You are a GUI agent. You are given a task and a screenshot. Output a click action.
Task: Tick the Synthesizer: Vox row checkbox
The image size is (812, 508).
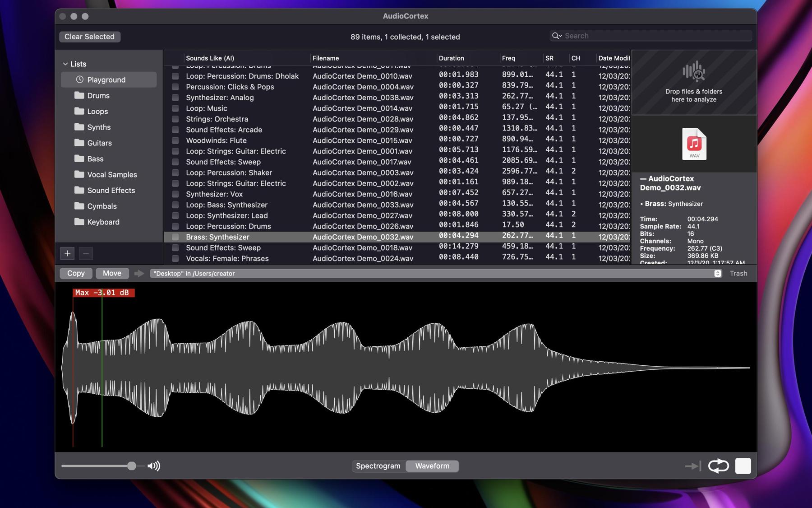[x=175, y=194]
